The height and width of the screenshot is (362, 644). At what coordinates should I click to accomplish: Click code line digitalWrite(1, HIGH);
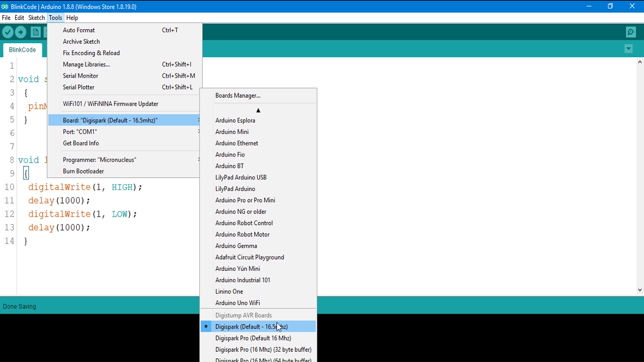85,187
